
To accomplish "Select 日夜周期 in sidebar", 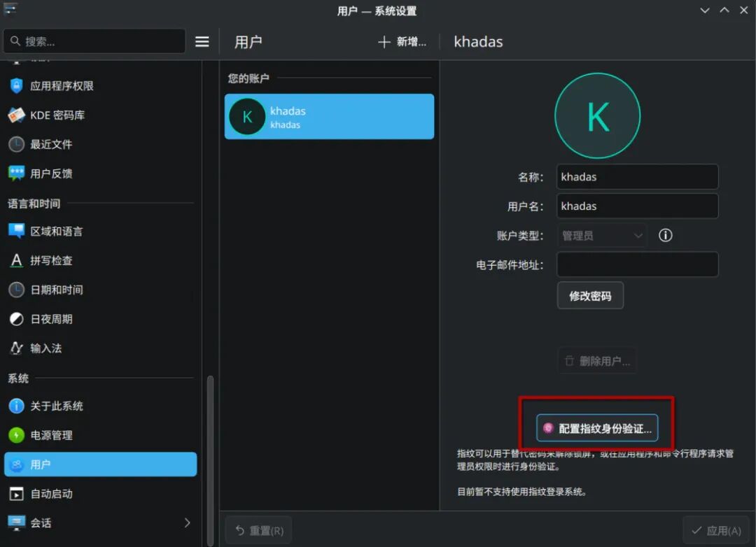I will point(100,319).
